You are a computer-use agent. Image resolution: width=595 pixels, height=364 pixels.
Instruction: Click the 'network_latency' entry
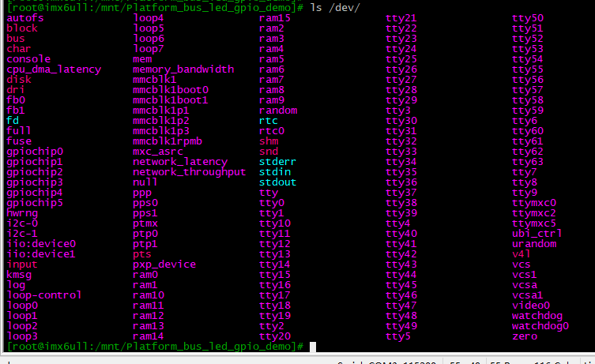(x=180, y=162)
